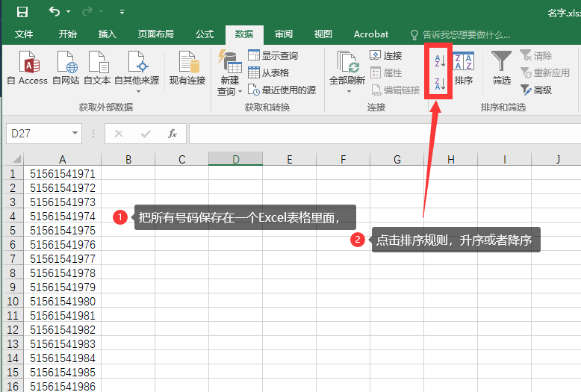This screenshot has width=581, height=392.
Task: Toggle the 筛选 filter funnel
Action: click(x=501, y=68)
